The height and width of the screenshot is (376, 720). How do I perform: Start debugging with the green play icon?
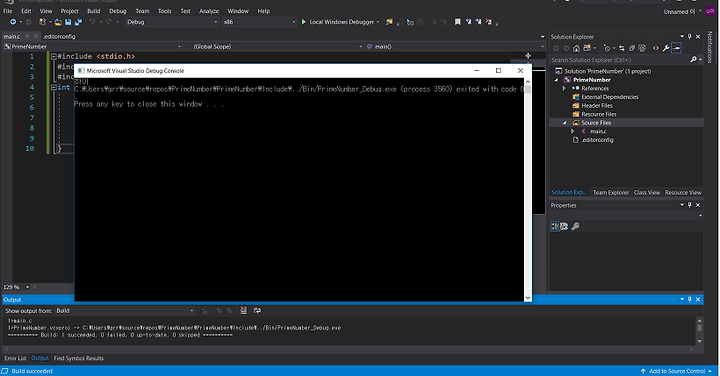pos(304,22)
